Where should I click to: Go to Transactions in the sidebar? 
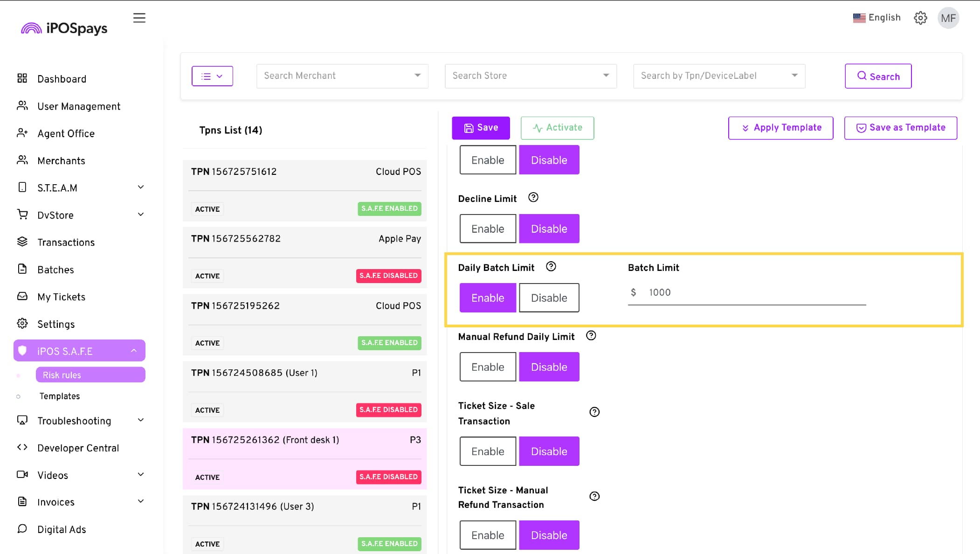point(66,242)
